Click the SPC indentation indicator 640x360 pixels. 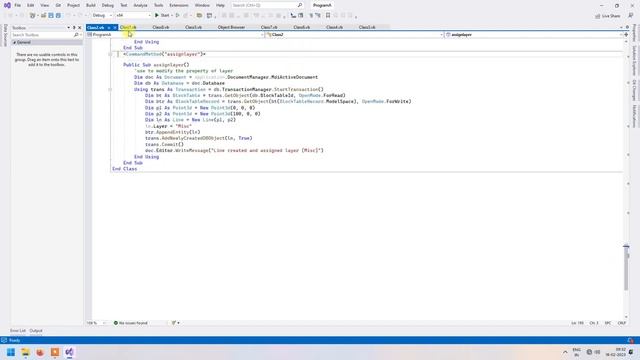tap(608, 323)
